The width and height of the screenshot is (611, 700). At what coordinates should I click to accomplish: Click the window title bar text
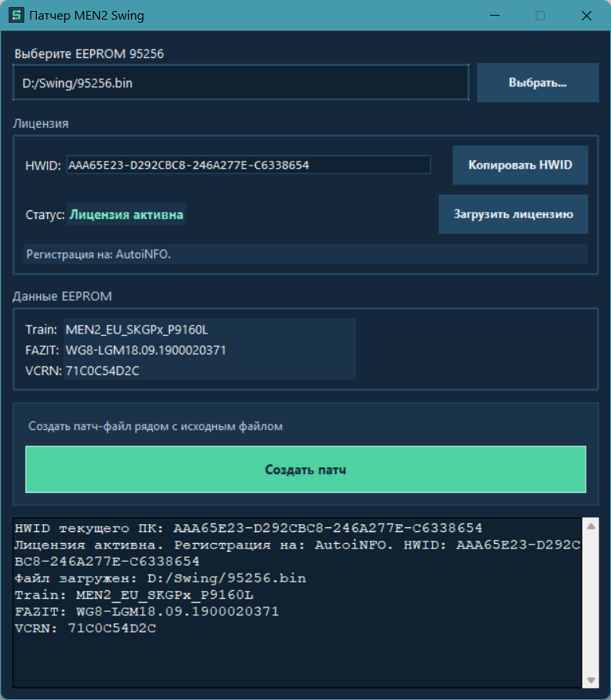click(x=86, y=16)
